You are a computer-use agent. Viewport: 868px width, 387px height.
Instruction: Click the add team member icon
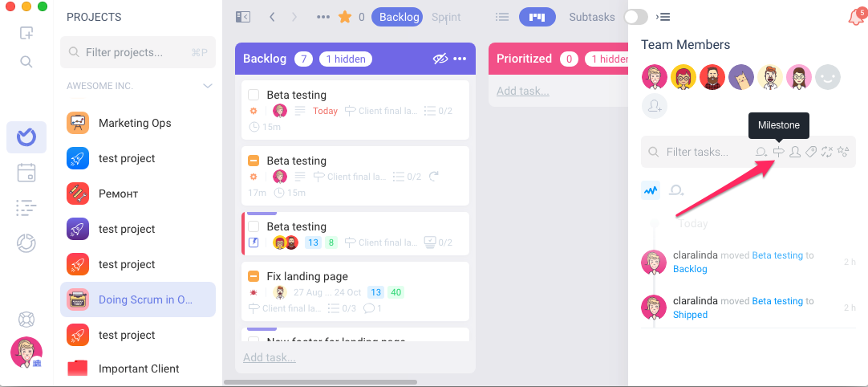pos(655,105)
